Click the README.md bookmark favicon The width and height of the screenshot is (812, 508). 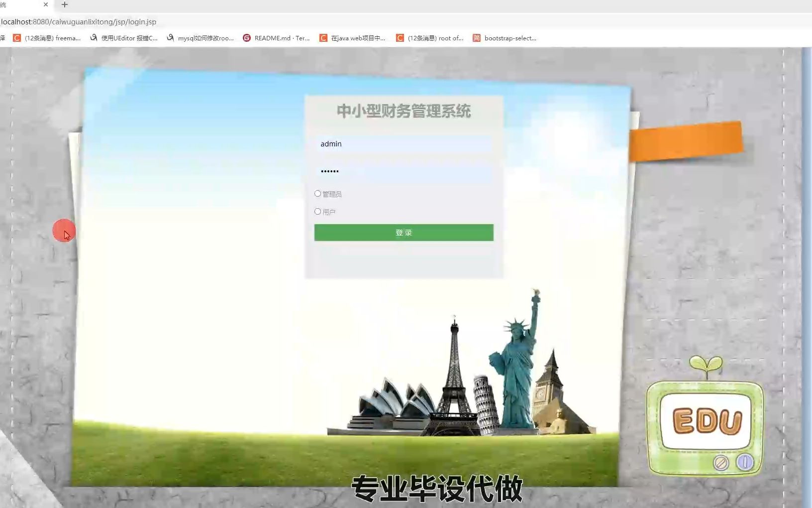coord(247,38)
